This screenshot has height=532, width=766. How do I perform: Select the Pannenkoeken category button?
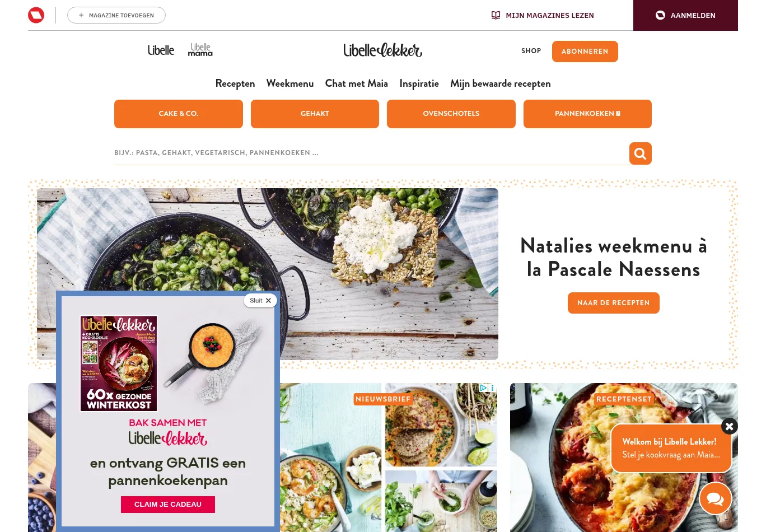pos(587,114)
